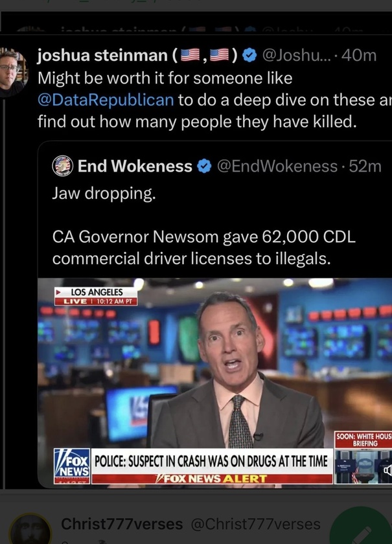Tap the Fox News logo in video
Screen dimensions: 392x544
click(72, 466)
